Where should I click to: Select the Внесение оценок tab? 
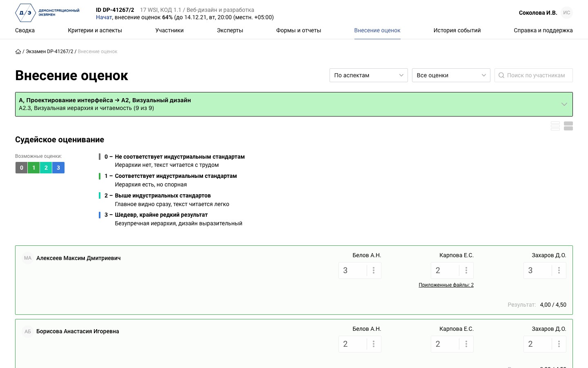[x=377, y=30]
